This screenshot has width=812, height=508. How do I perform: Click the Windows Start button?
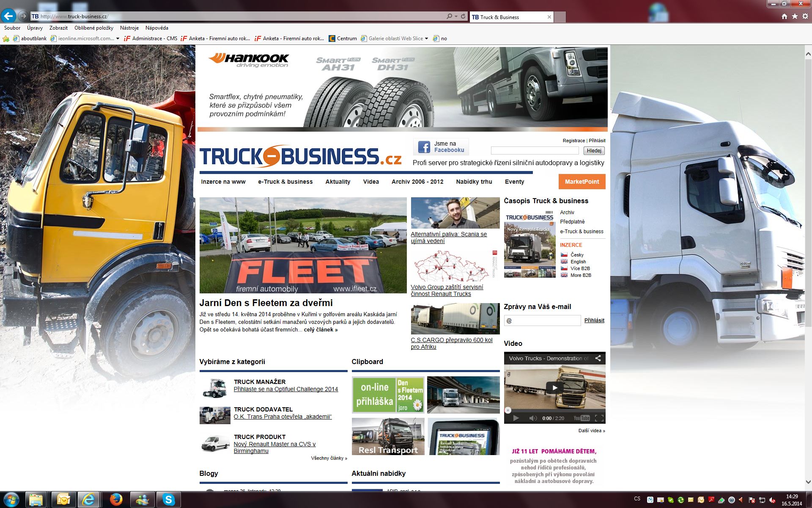11,500
